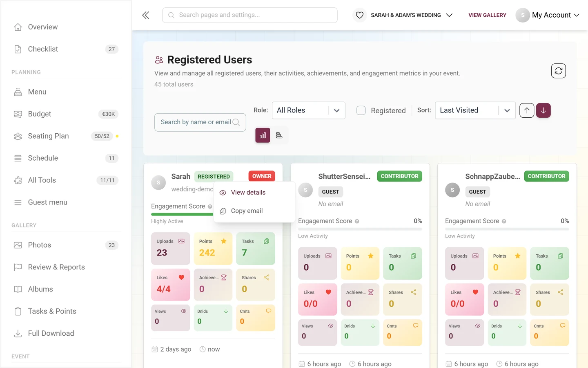Click the Budget banknote icon
Viewport: 588px width, 368px height.
tap(18, 114)
